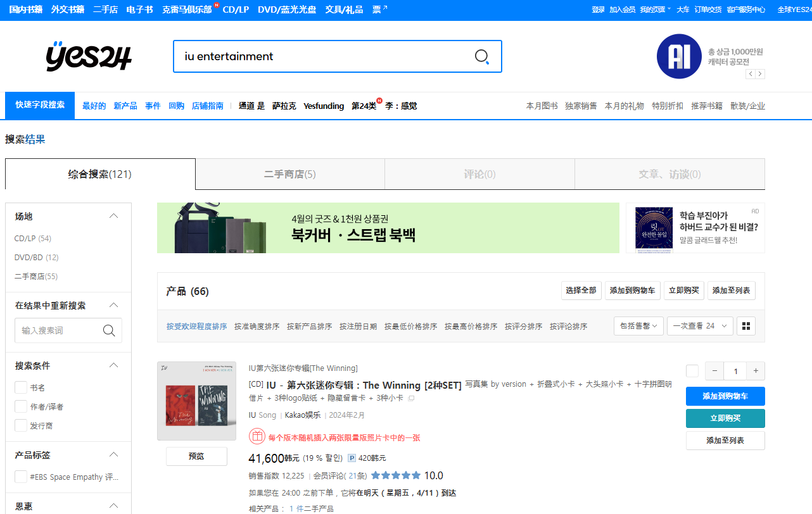This screenshot has height=514, width=812.
Task: Click the next arrow under the AI banner
Action: pyautogui.click(x=760, y=74)
